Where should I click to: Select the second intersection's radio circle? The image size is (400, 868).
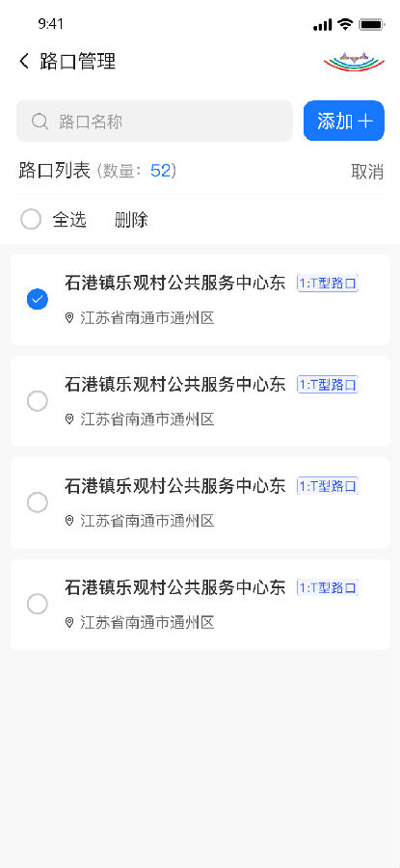pyautogui.click(x=38, y=401)
